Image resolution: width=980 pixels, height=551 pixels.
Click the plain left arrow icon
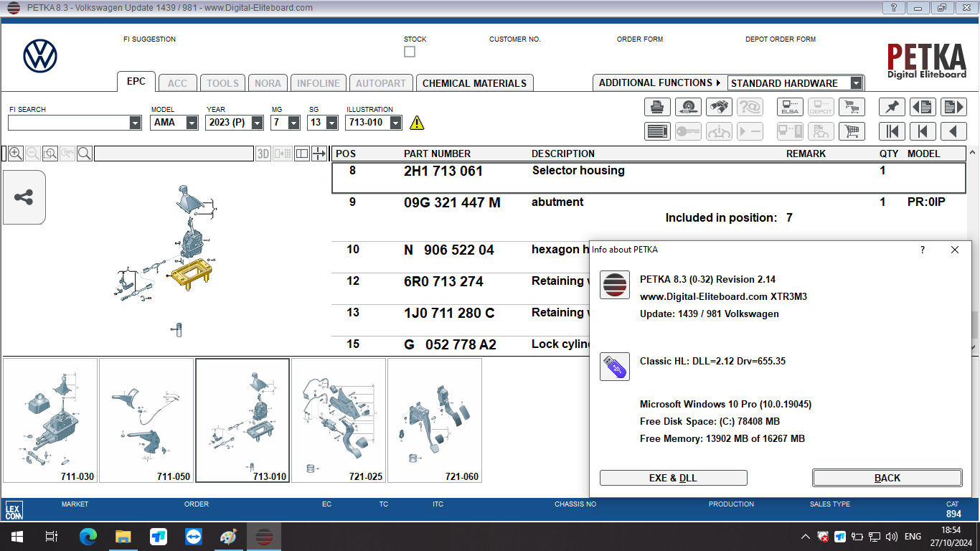[x=953, y=131]
